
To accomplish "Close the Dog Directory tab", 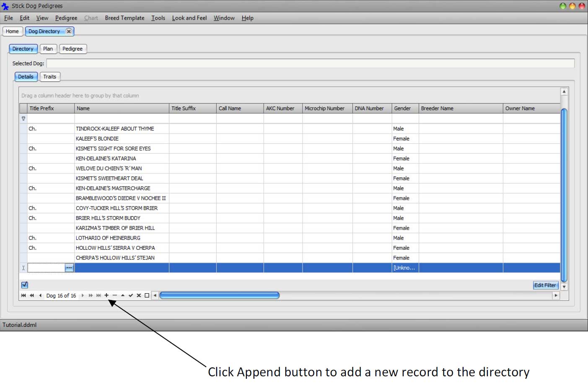I will [x=69, y=31].
